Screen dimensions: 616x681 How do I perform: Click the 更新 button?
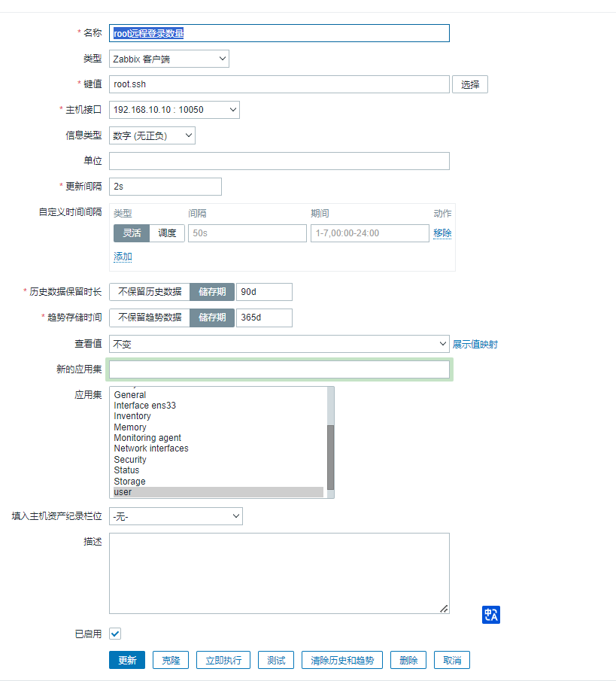(x=127, y=660)
